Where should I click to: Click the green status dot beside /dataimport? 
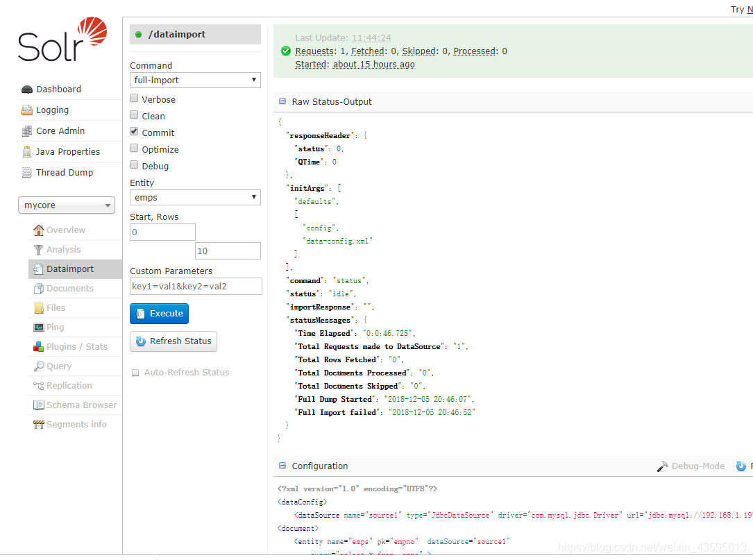pyautogui.click(x=138, y=35)
